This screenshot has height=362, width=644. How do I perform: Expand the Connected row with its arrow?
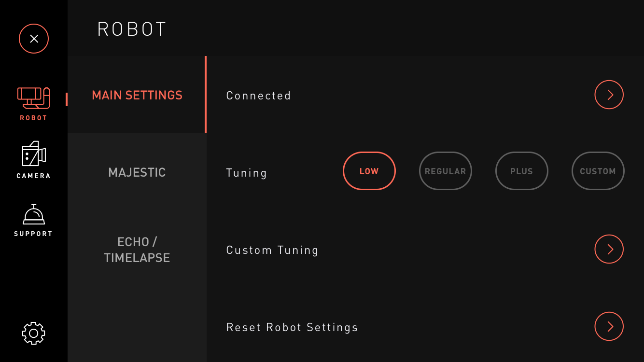click(x=609, y=95)
